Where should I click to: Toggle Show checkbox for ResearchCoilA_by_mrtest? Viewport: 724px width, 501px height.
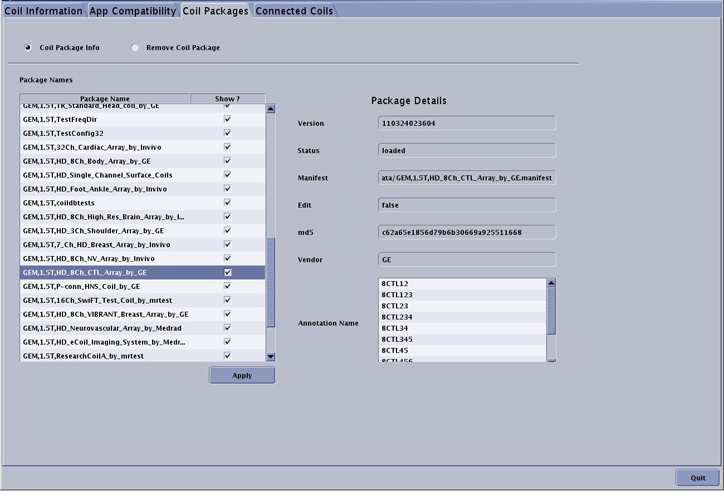pos(227,356)
